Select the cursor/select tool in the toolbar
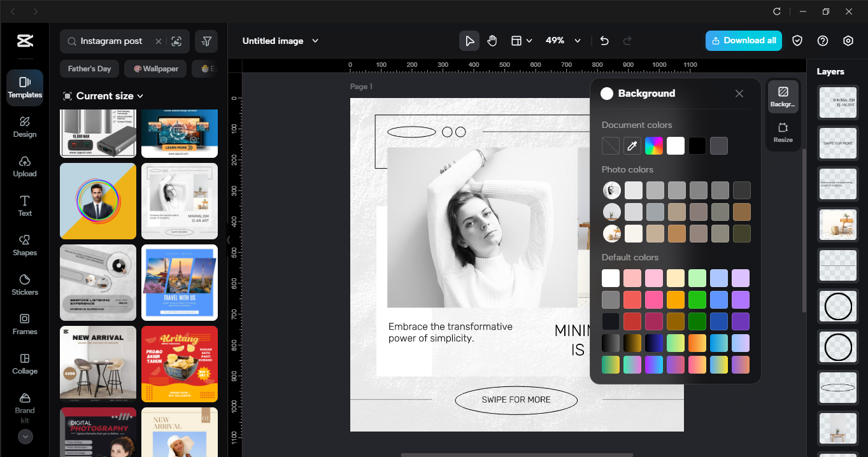Viewport: 868px width, 457px height. click(469, 40)
